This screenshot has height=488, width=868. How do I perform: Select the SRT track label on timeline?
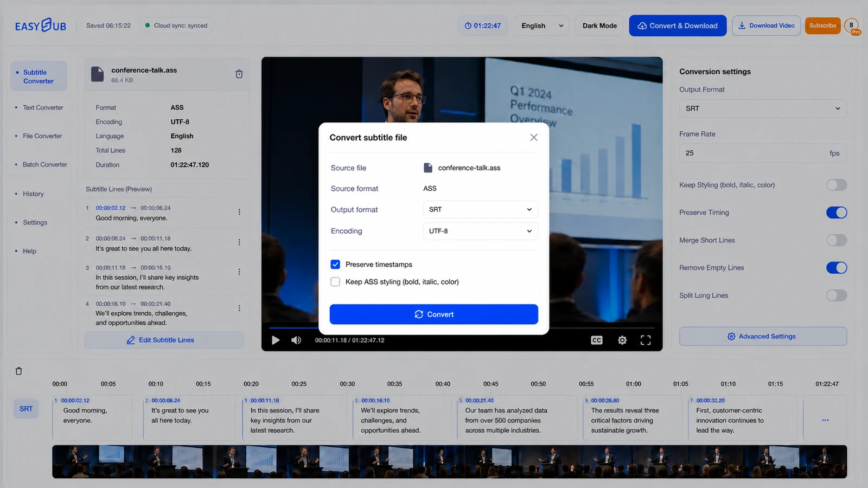(26, 409)
